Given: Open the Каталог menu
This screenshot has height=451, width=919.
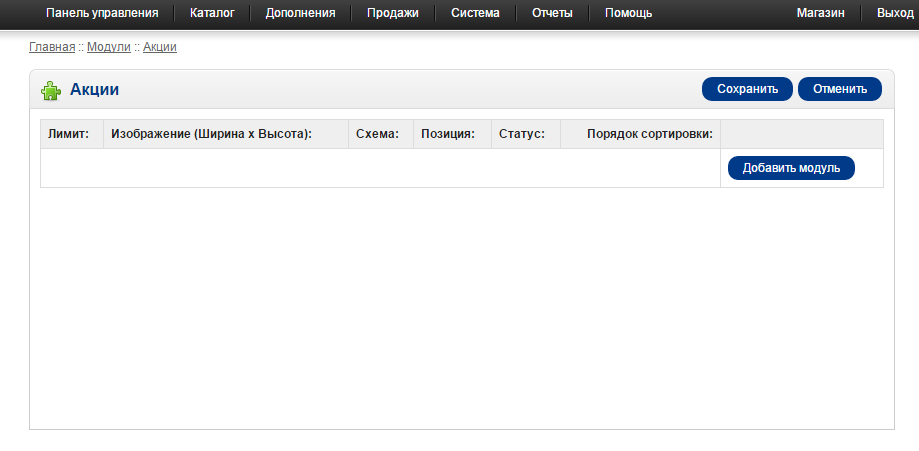Looking at the screenshot, I should pyautogui.click(x=212, y=13).
